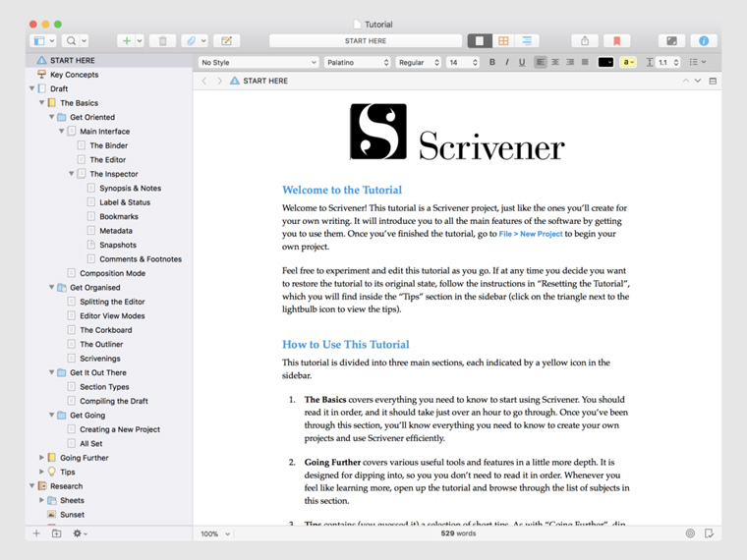Select Compiling the Draft document
The height and width of the screenshot is (560, 747).
click(114, 401)
